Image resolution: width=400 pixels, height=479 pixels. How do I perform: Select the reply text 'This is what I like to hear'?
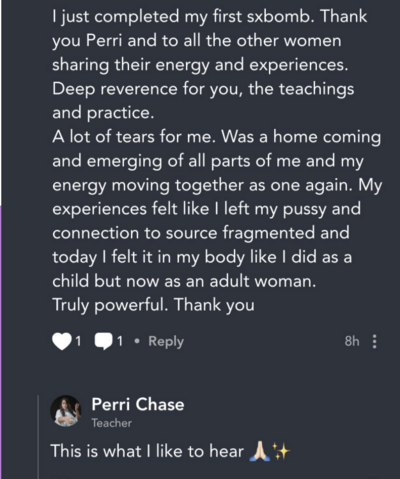tap(147, 451)
